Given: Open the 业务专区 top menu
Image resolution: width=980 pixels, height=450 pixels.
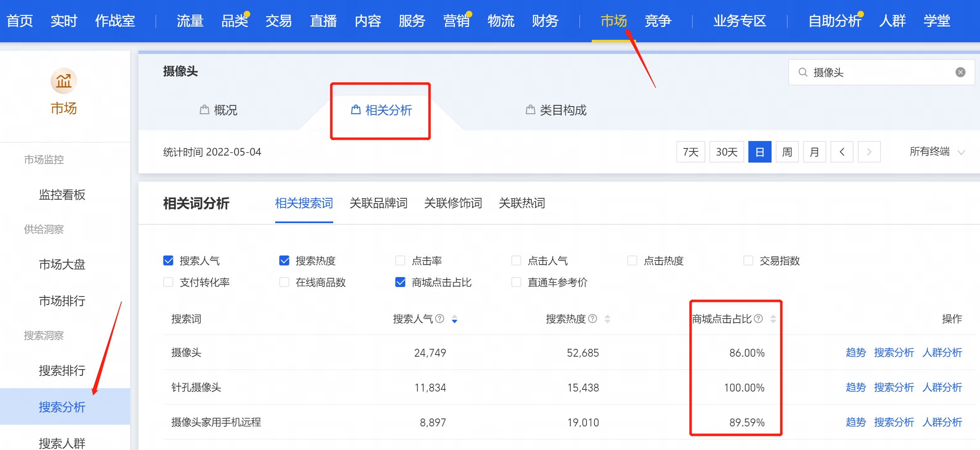Looking at the screenshot, I should click(740, 21).
